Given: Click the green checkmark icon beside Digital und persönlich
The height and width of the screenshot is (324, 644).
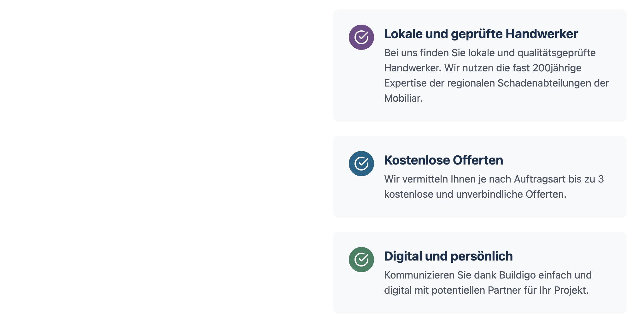Looking at the screenshot, I should 361,260.
